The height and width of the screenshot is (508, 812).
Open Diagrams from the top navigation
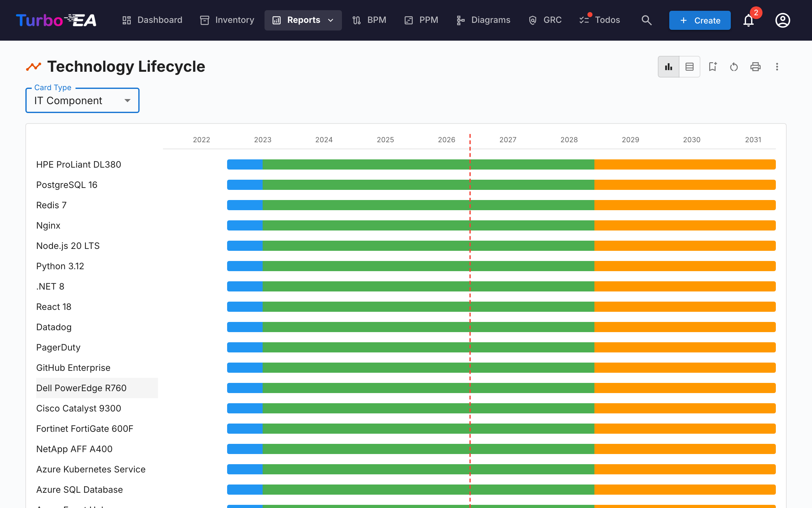pos(483,20)
